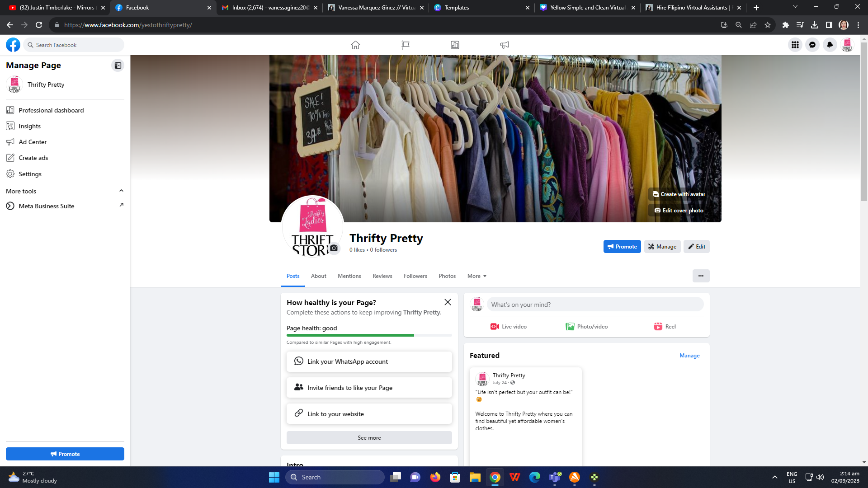Open Ad Center megaphone in top bar

pyautogui.click(x=505, y=45)
